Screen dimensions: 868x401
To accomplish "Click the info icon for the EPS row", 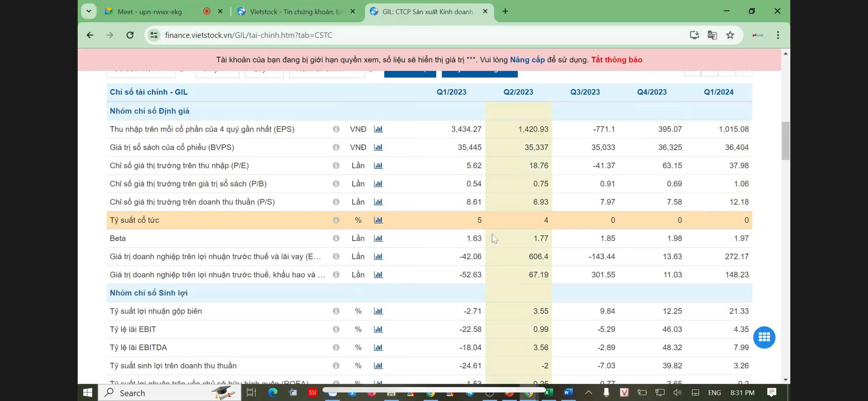I will coord(336,129).
